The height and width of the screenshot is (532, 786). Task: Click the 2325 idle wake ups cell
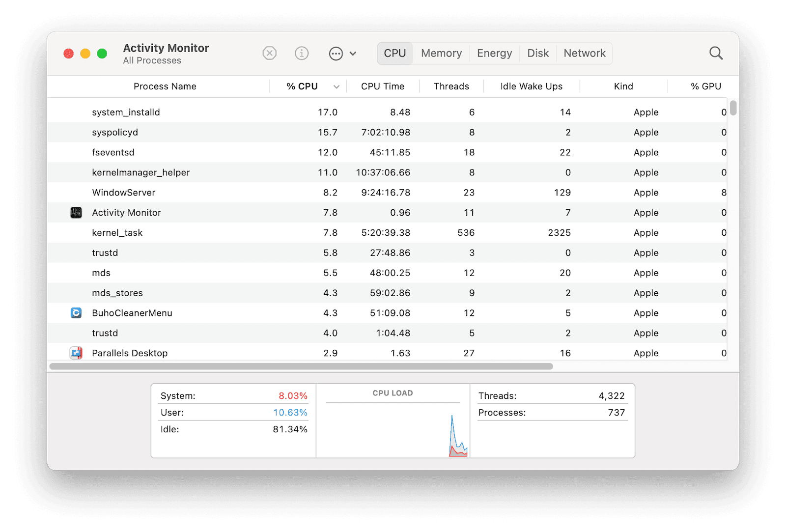point(559,233)
